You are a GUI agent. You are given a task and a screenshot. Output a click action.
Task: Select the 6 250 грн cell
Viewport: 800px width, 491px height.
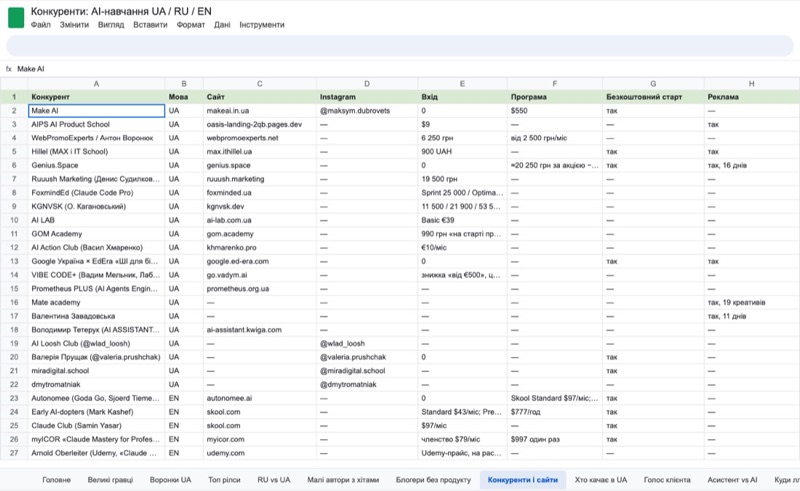click(462, 138)
